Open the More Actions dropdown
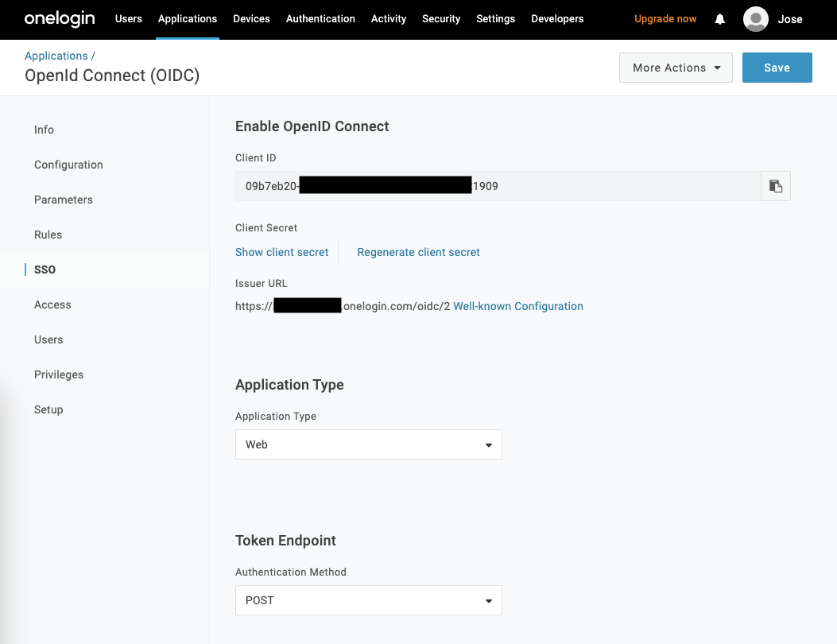This screenshot has height=644, width=837. [675, 68]
